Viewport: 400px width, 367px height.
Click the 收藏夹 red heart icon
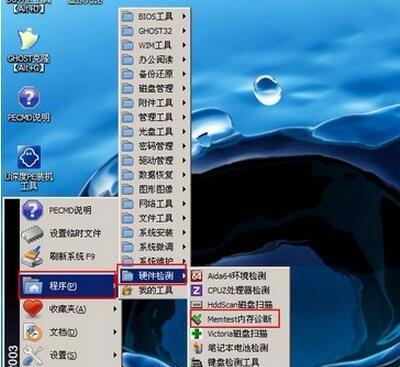(33, 309)
